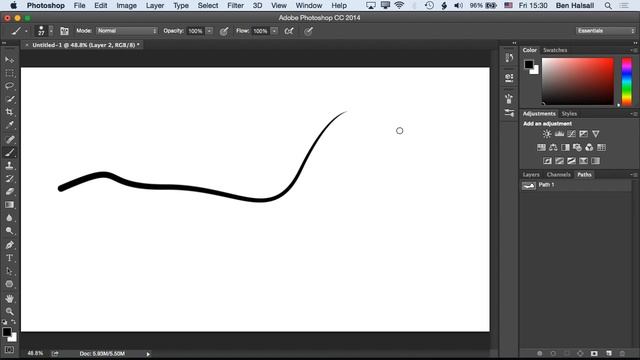Image resolution: width=640 pixels, height=360 pixels.
Task: Switch to the Swatches tab
Action: [x=555, y=50]
